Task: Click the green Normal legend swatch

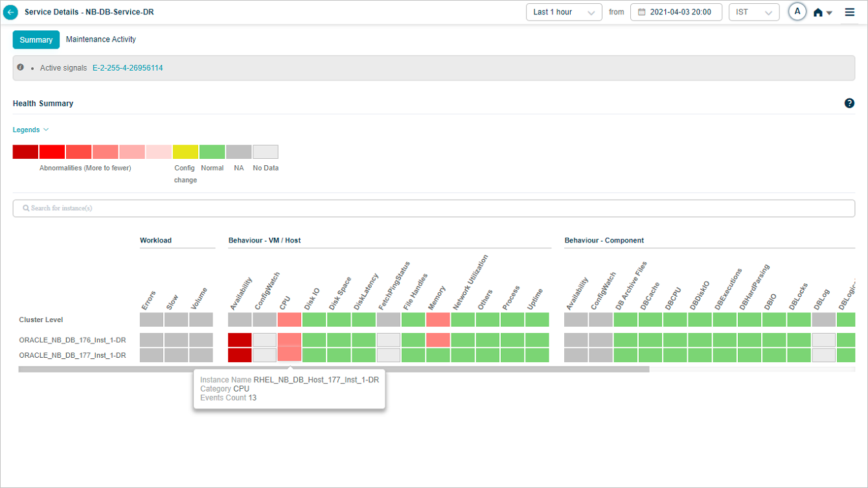Action: coord(212,152)
